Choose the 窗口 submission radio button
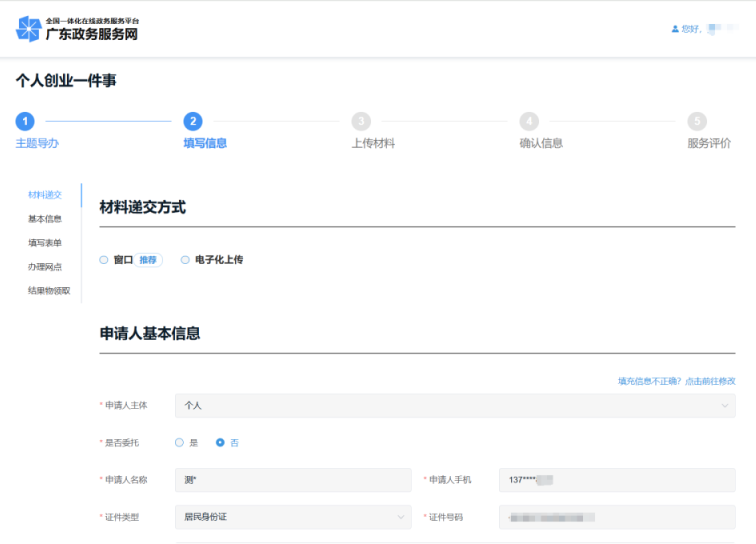Image resolution: width=756 pixels, height=544 pixels. 104,260
